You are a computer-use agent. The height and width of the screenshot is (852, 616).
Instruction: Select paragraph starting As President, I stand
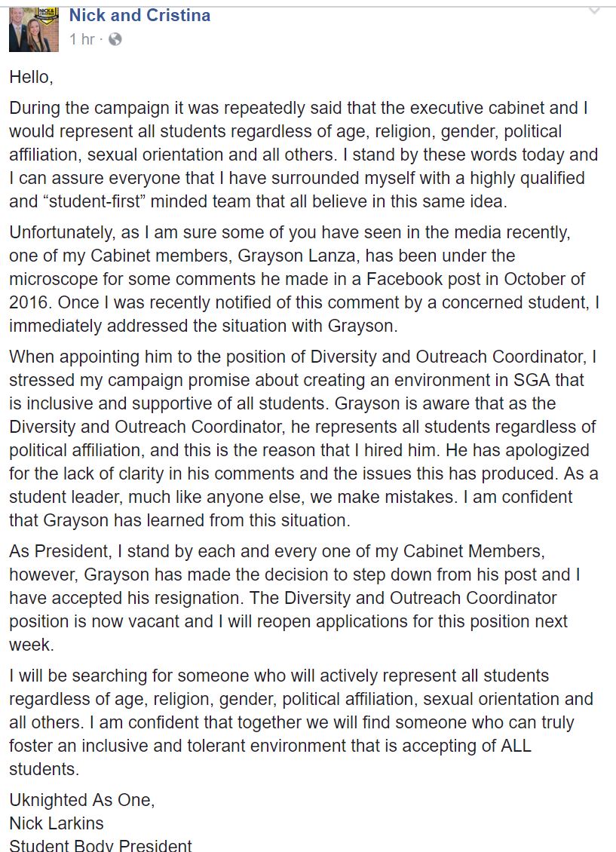coord(295,598)
